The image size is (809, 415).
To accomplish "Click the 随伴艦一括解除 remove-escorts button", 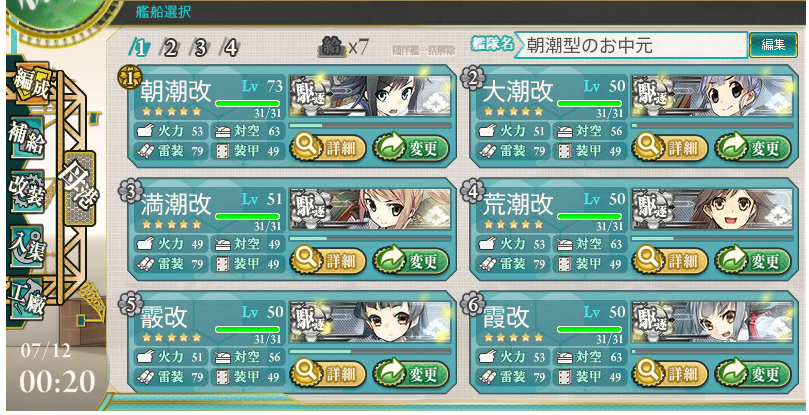I will [x=424, y=50].
